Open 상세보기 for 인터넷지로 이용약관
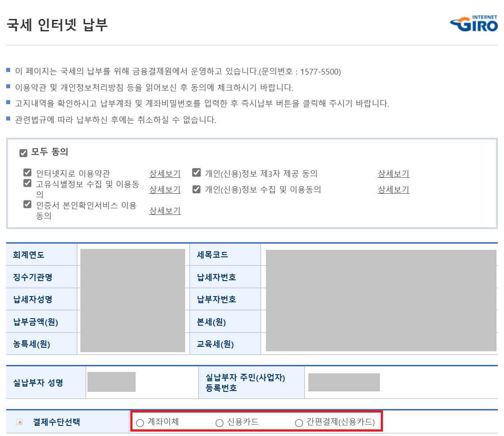504x436 pixels. (x=164, y=173)
